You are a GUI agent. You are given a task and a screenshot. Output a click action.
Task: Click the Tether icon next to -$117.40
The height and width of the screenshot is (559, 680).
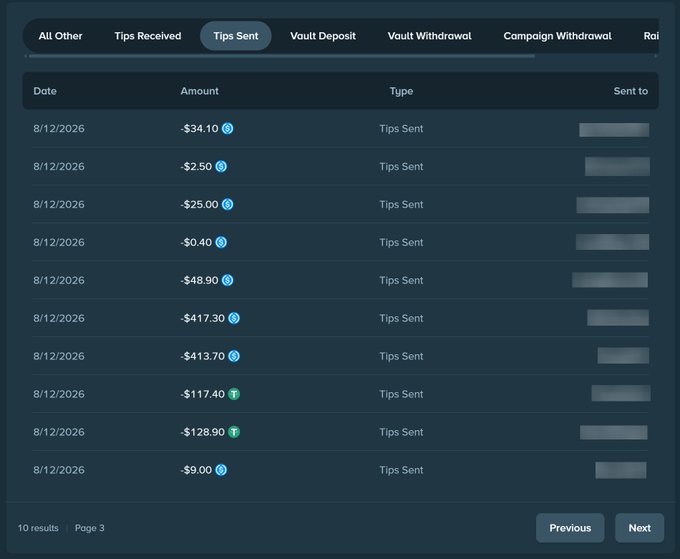point(234,394)
